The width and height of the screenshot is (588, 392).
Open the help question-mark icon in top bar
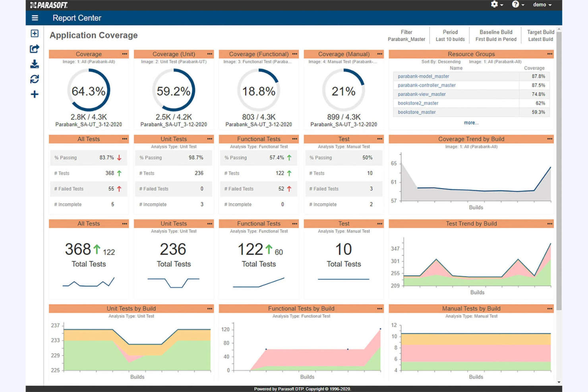click(515, 5)
